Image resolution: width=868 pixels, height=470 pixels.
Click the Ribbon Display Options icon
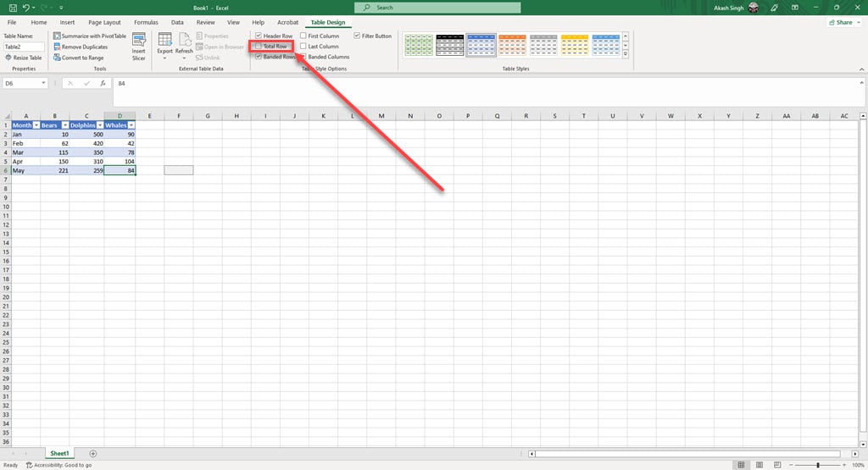pyautogui.click(x=795, y=8)
